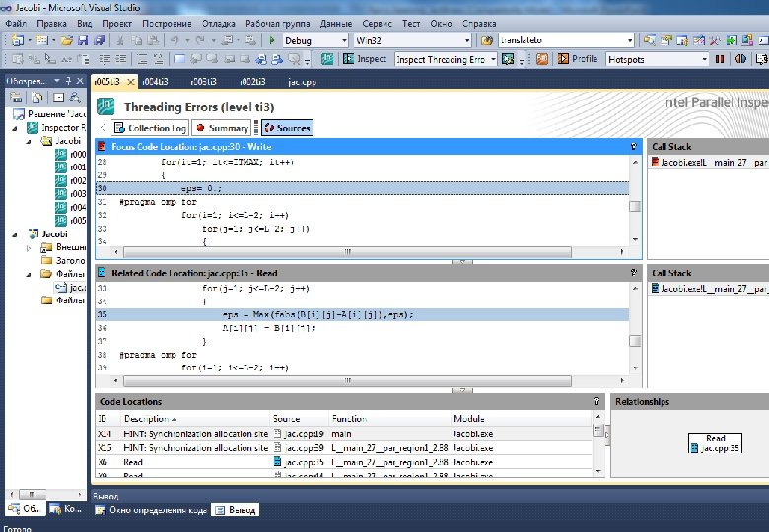Select the Sources view button

(x=287, y=128)
